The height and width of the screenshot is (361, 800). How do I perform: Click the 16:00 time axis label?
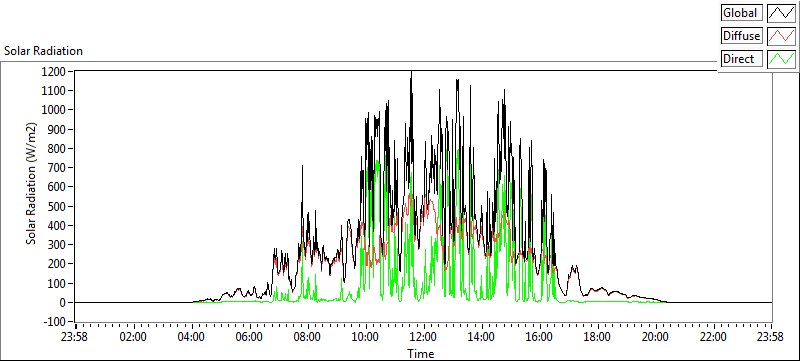tap(539, 338)
